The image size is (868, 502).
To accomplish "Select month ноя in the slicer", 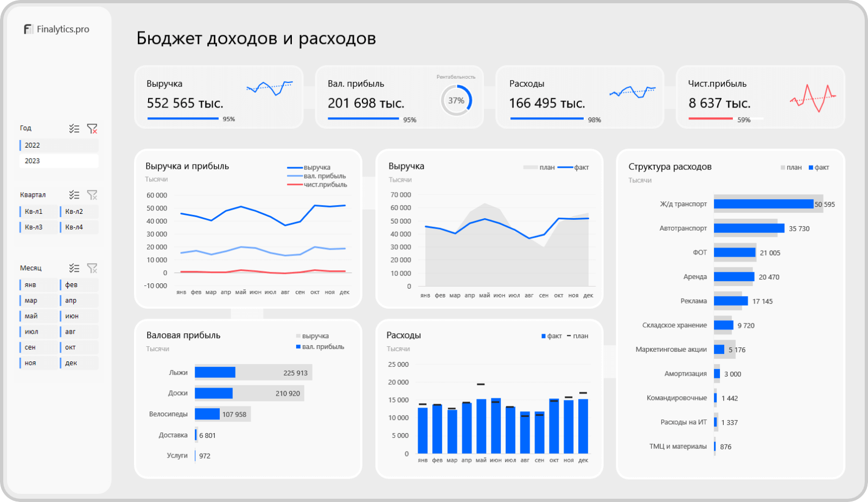I will tap(39, 363).
